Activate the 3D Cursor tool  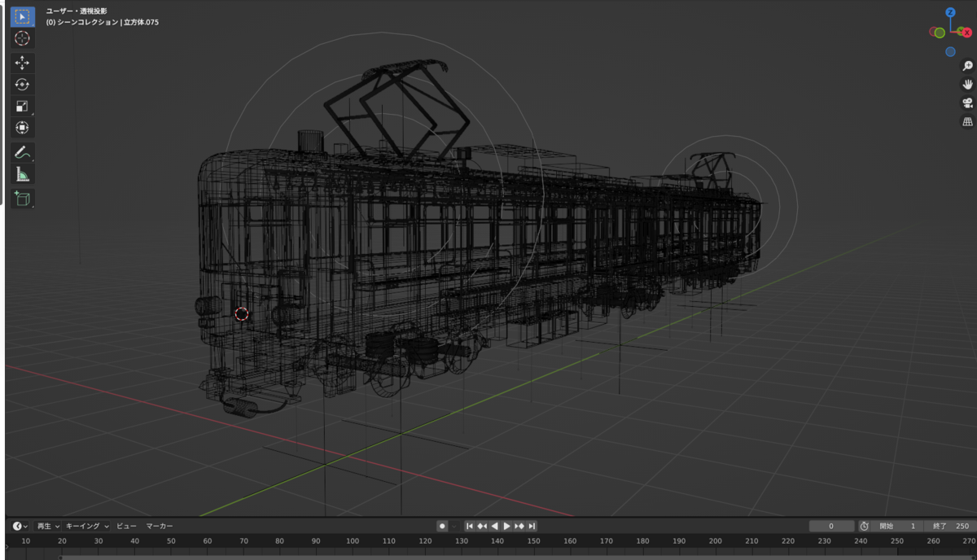[x=22, y=38]
